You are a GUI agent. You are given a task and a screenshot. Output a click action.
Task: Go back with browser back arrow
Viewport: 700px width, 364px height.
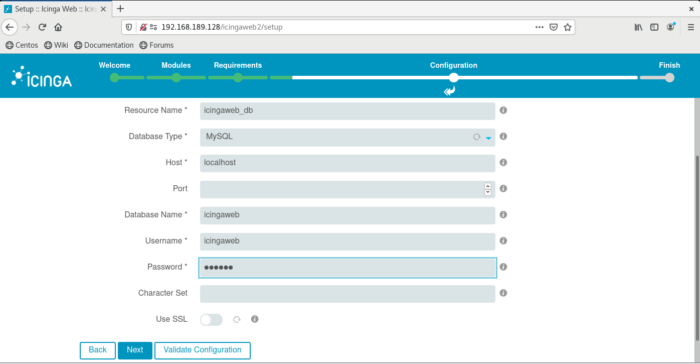pos(9,27)
